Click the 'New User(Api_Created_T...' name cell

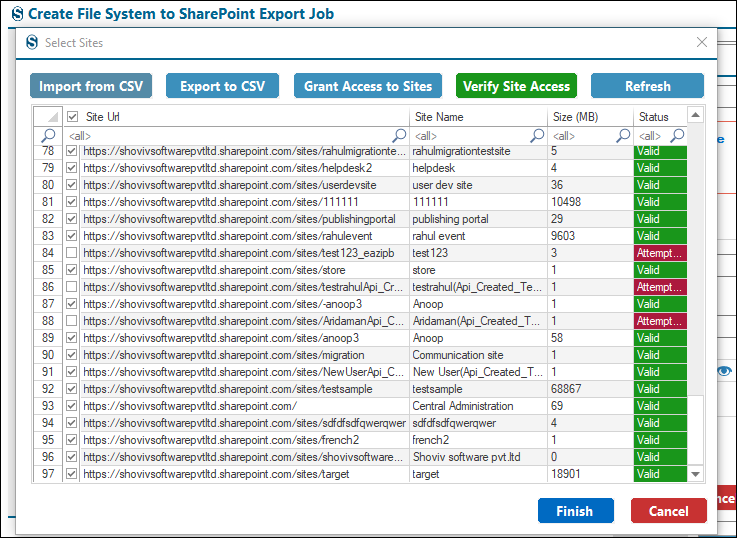[x=478, y=372]
